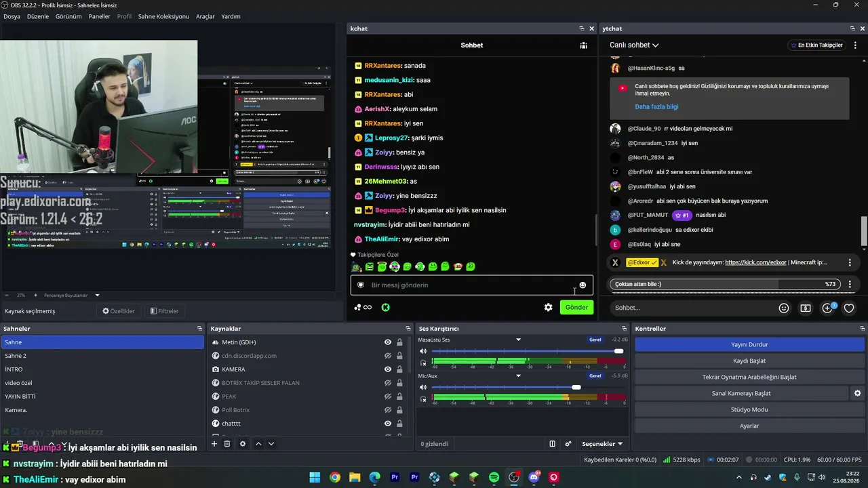Open advanced audio properties gears icon
Image resolution: width=868 pixels, height=488 pixels.
click(568, 444)
